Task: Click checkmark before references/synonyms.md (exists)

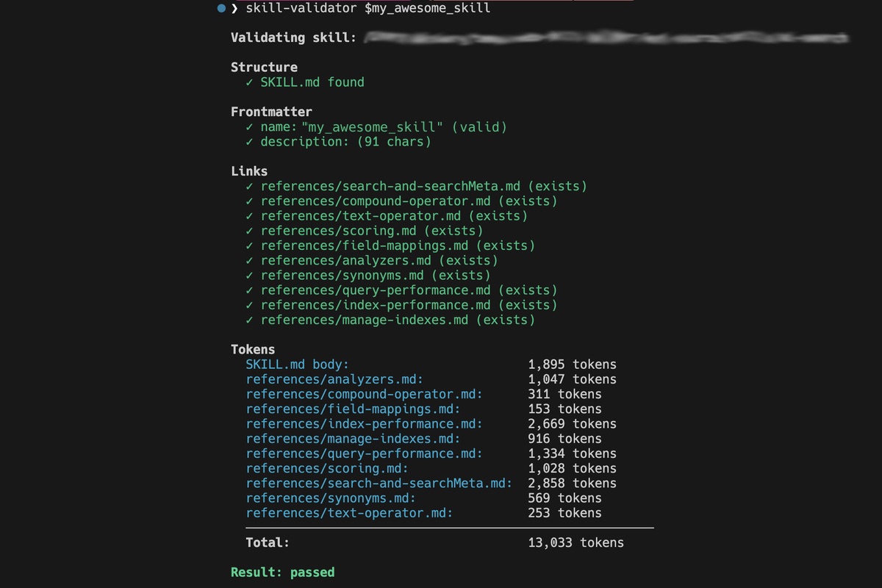Action: pos(250,276)
